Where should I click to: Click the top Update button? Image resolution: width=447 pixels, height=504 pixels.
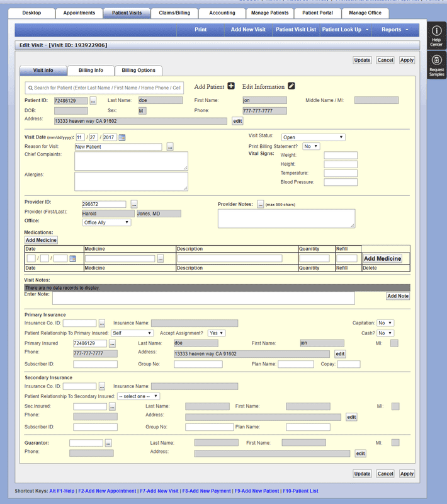pyautogui.click(x=362, y=60)
